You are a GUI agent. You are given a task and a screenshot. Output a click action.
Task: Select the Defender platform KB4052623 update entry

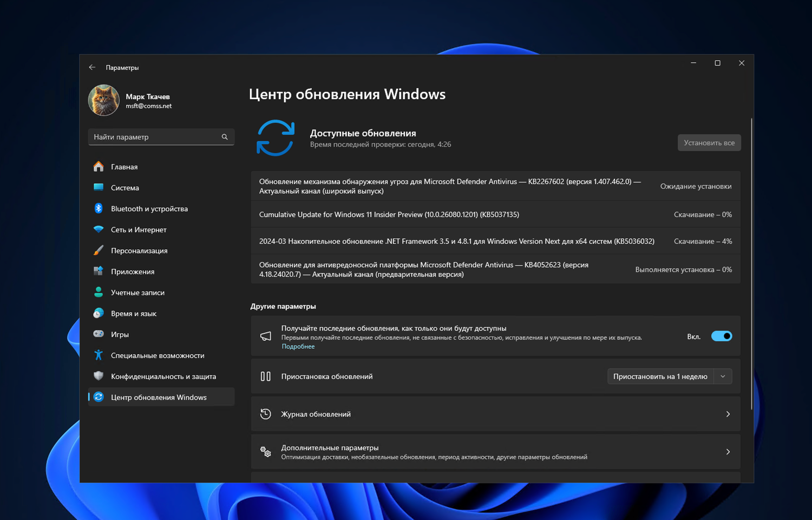[495, 269]
